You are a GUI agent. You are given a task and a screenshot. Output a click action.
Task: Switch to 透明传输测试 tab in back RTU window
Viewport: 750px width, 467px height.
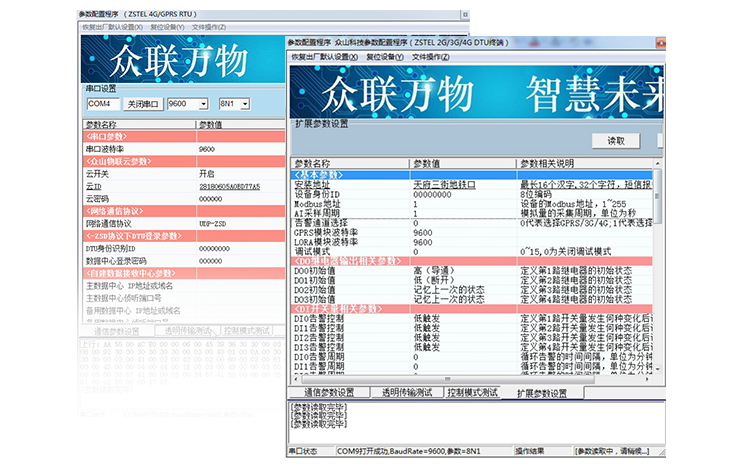tap(188, 331)
